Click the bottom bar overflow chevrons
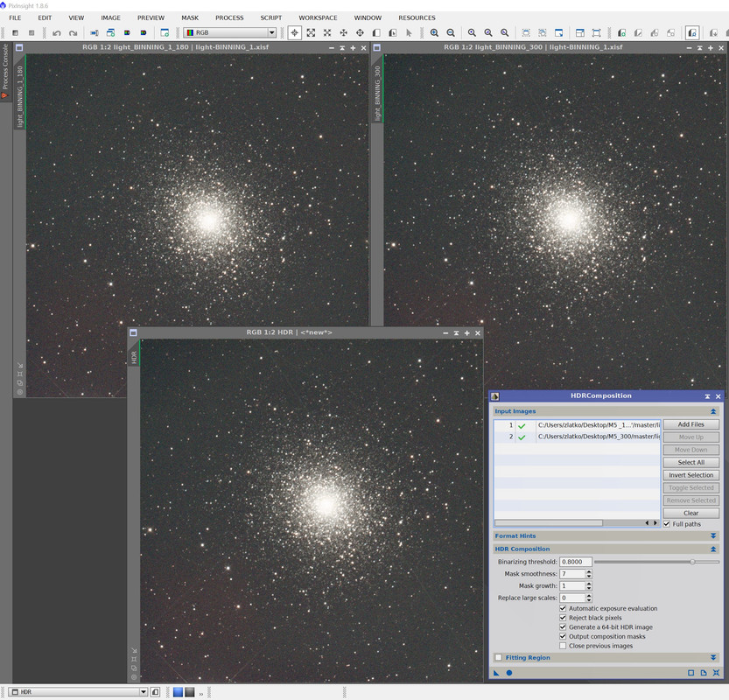This screenshot has height=700, width=729. click(x=201, y=693)
